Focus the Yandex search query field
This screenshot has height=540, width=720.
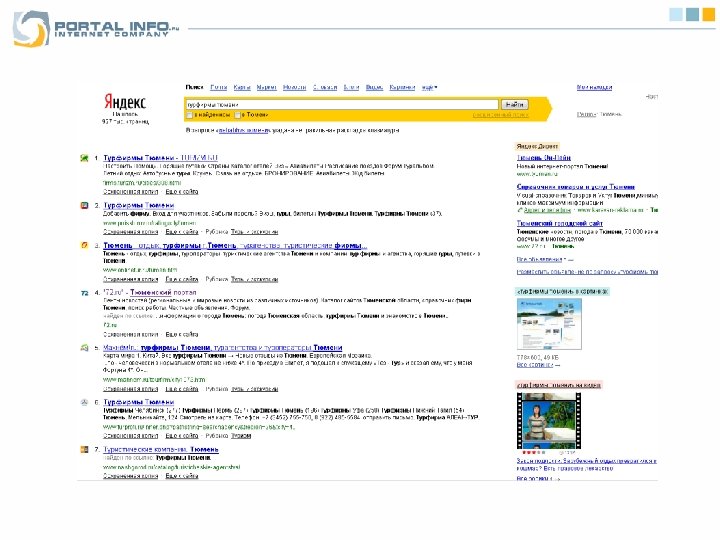tap(342, 105)
